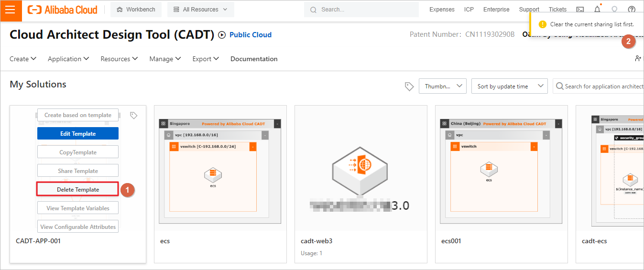Click the CopyTemplate button
Viewport: 644px width, 270px height.
point(78,152)
